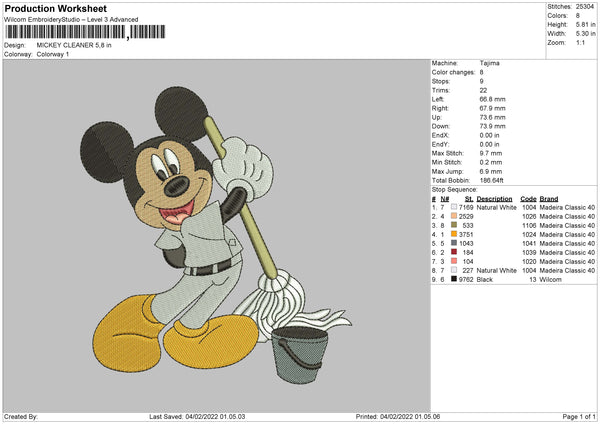This screenshot has height=424, width=600.
Task: Click the thread code '1026'
Action: coord(529,216)
